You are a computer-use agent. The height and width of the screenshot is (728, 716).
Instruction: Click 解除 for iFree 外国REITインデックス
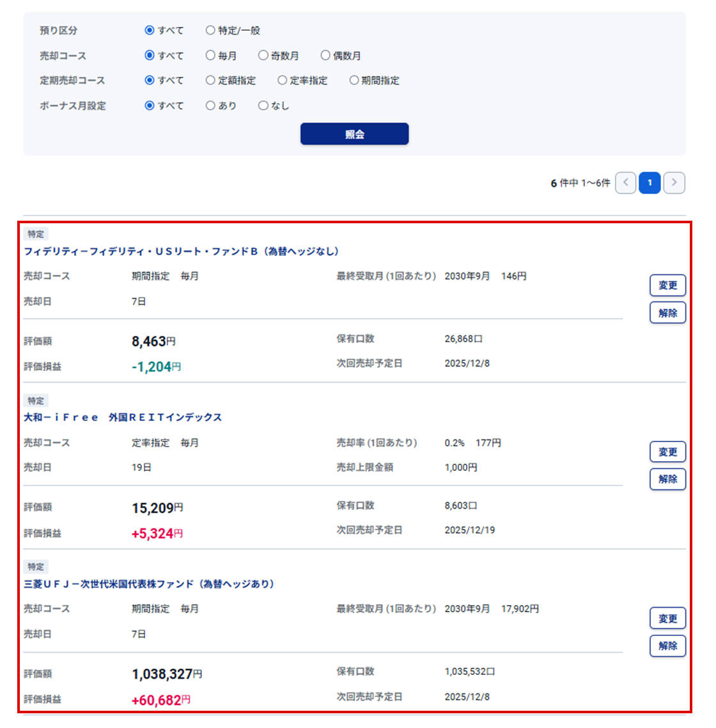coord(667,479)
